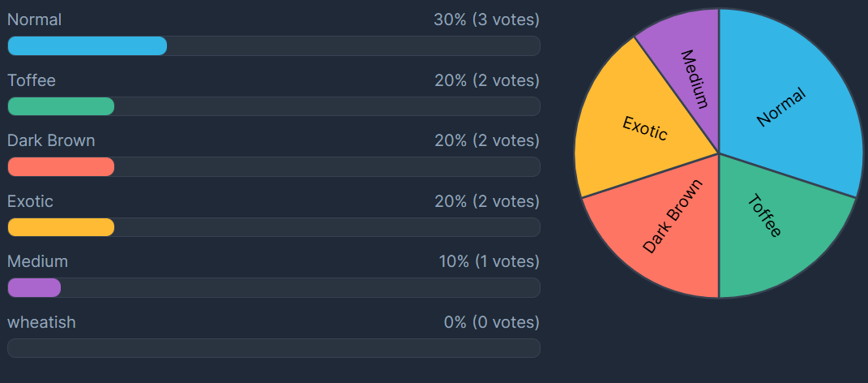This screenshot has height=383, width=868.
Task: Click the blue Normal progress bar fill
Action: (88, 46)
